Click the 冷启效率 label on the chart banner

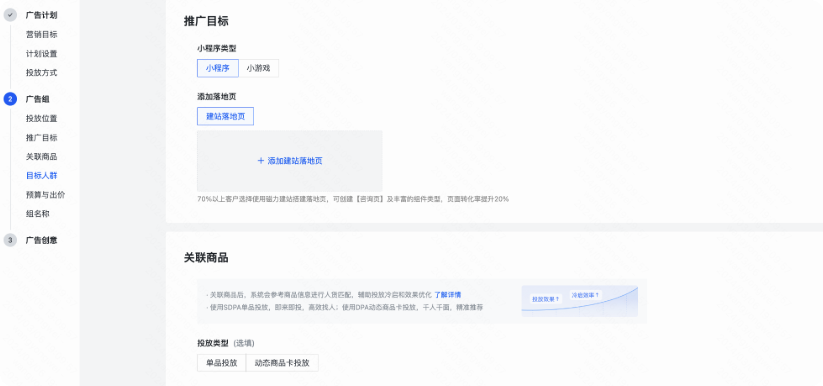coord(585,295)
